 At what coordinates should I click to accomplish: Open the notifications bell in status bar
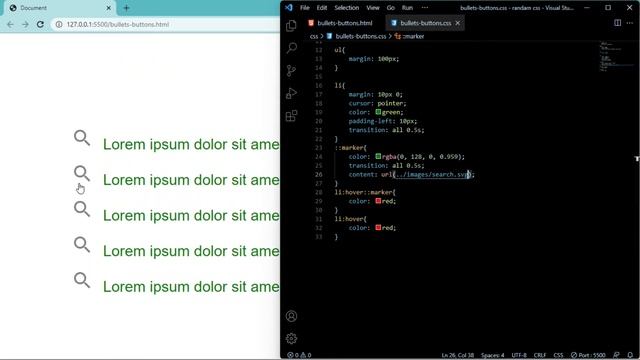point(630,355)
